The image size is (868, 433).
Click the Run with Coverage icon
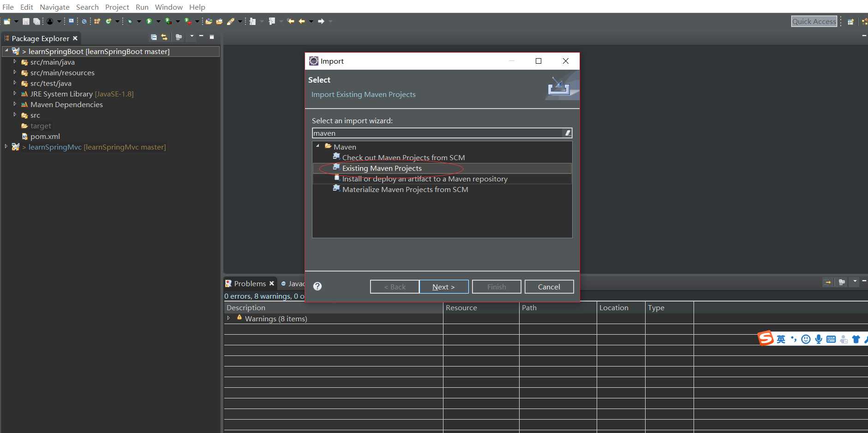[168, 21]
